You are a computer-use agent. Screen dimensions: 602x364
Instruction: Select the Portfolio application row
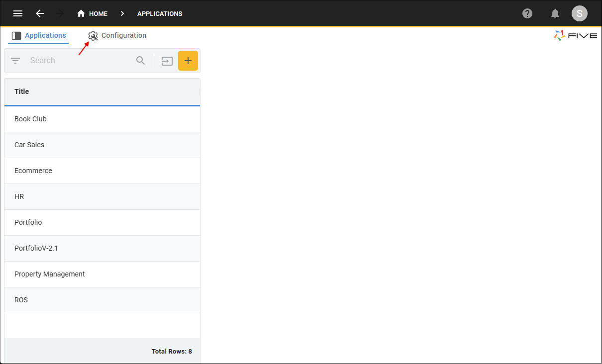(x=102, y=222)
